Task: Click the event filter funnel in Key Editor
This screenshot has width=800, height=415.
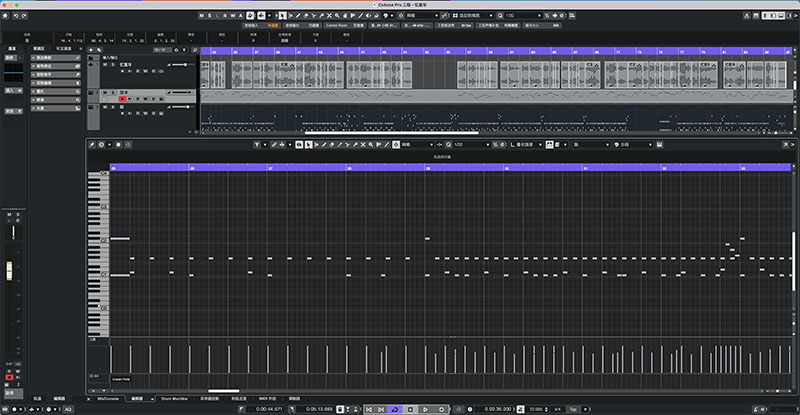Action: [x=257, y=145]
